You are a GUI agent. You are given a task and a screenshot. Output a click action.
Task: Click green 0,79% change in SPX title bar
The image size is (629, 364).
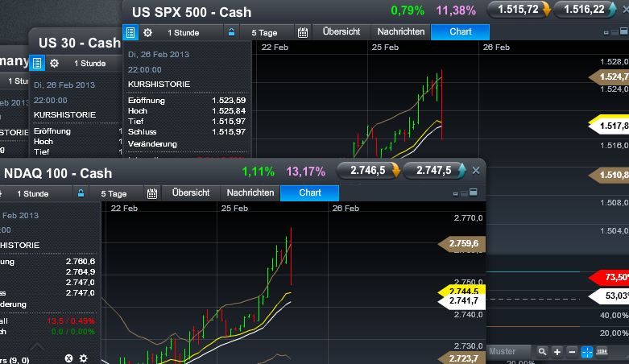[408, 10]
